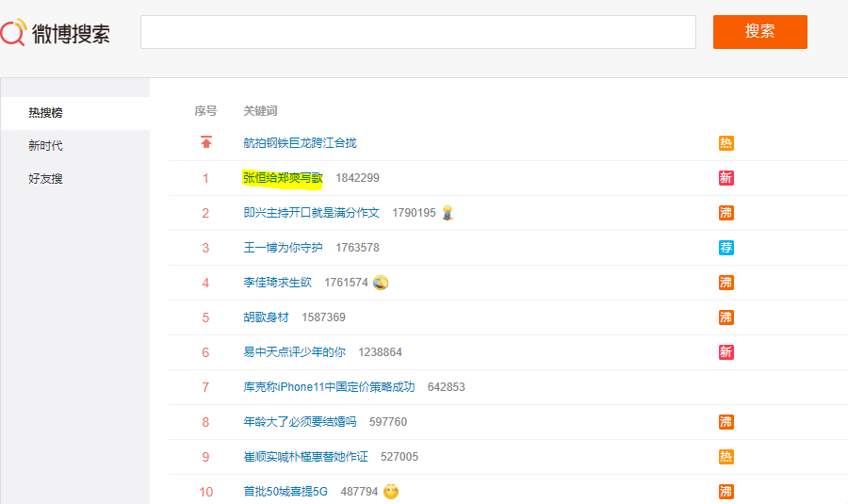The image size is (848, 504).
Task: Click the heat count 642853
Action: tap(447, 387)
